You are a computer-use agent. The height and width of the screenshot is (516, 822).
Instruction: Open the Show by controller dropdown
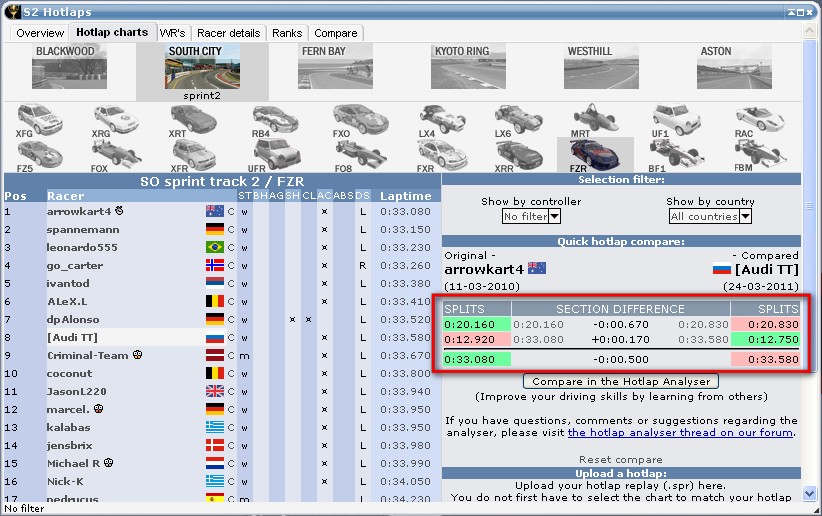pyautogui.click(x=531, y=216)
